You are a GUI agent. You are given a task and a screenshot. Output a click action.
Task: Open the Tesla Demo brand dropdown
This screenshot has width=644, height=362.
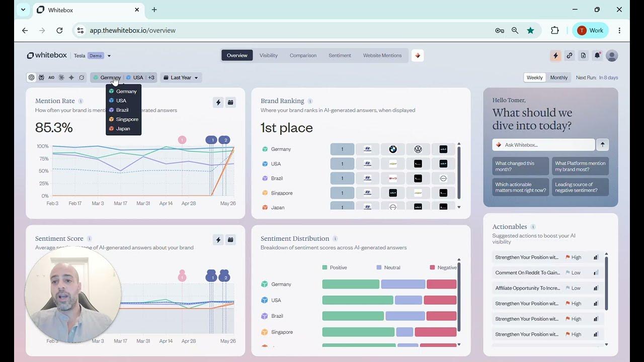point(93,56)
